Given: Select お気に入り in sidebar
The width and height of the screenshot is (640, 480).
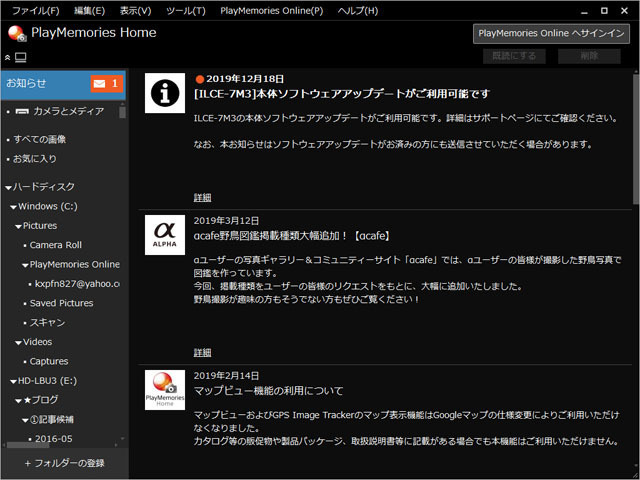Looking at the screenshot, I should [35, 159].
